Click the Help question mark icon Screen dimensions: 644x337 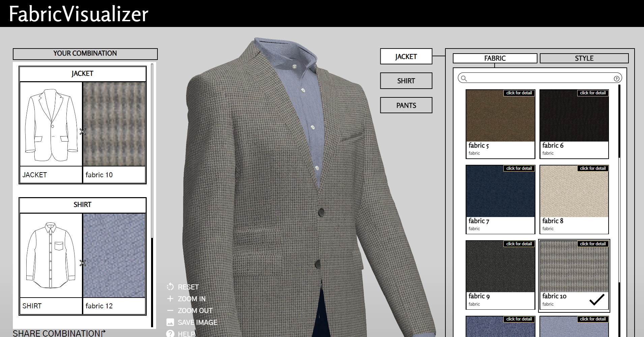tap(170, 334)
